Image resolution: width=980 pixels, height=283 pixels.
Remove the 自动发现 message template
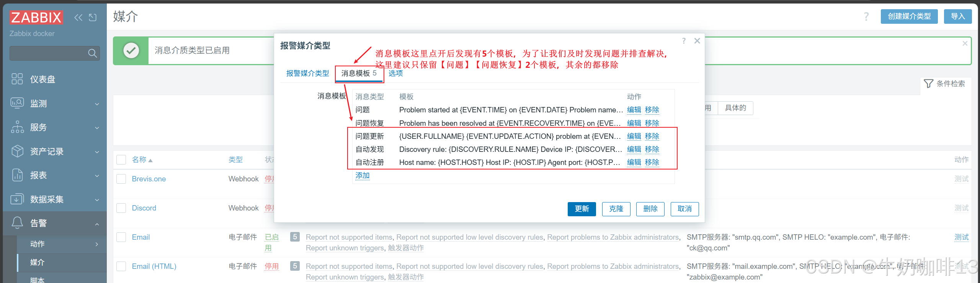coord(652,149)
